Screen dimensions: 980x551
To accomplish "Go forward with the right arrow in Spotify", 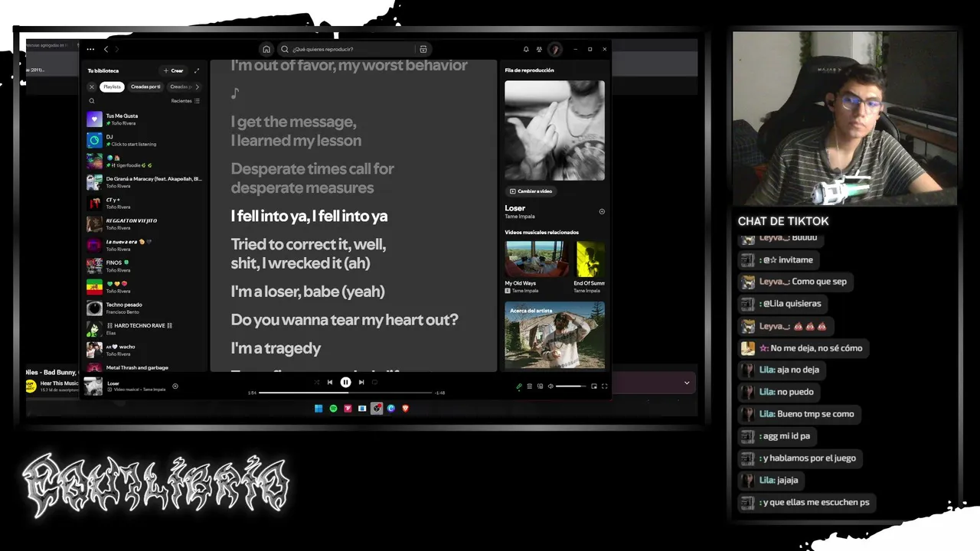I will (x=116, y=49).
